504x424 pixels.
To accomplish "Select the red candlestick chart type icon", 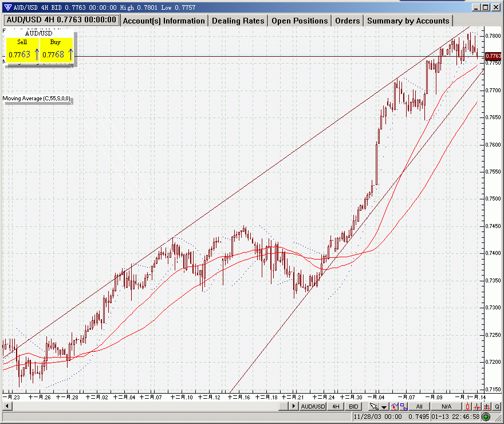I will click(x=467, y=407).
